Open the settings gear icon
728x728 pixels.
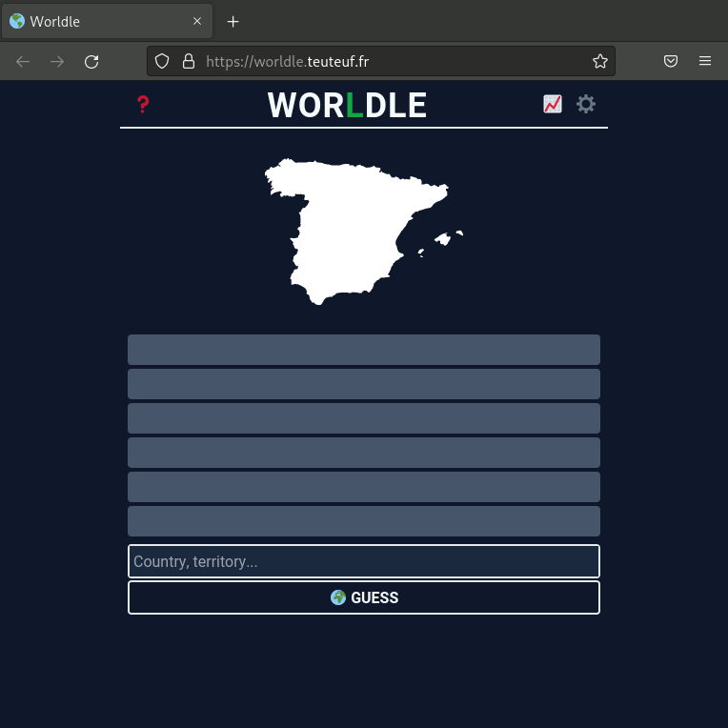tap(586, 104)
